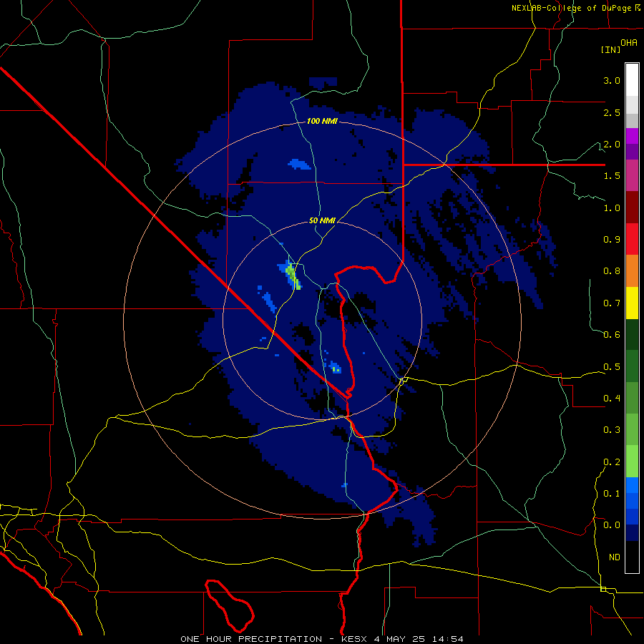The height and width of the screenshot is (644, 644).
Task: Pick the yellow legend swatch
Action: (632, 303)
